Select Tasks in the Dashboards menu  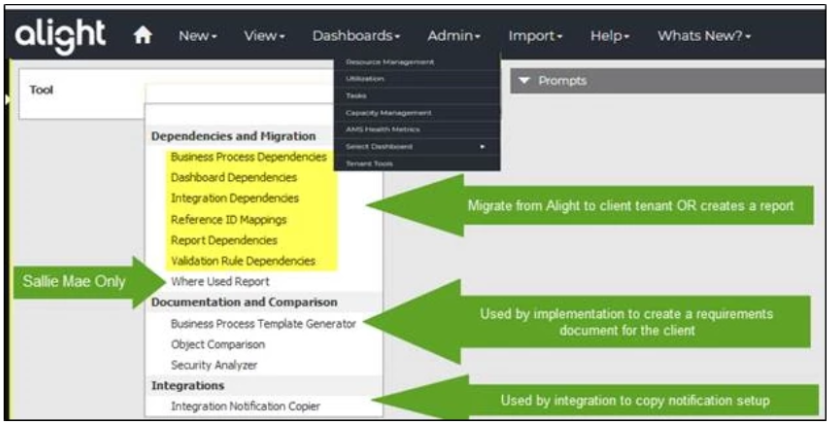(417, 96)
